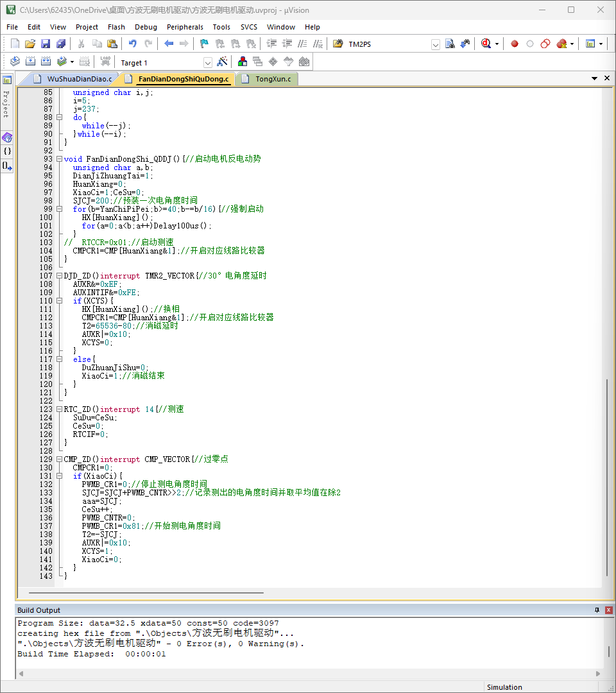Image resolution: width=616 pixels, height=693 pixels.
Task: Click the editor vertical scrollbar thumb
Action: point(607,477)
